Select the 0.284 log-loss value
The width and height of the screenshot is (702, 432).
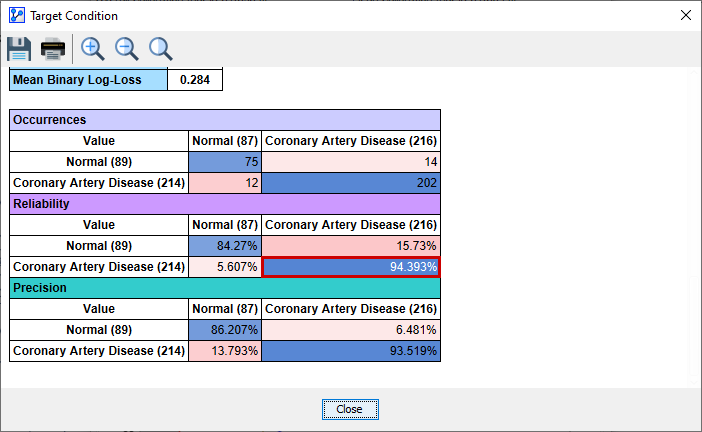[x=195, y=80]
